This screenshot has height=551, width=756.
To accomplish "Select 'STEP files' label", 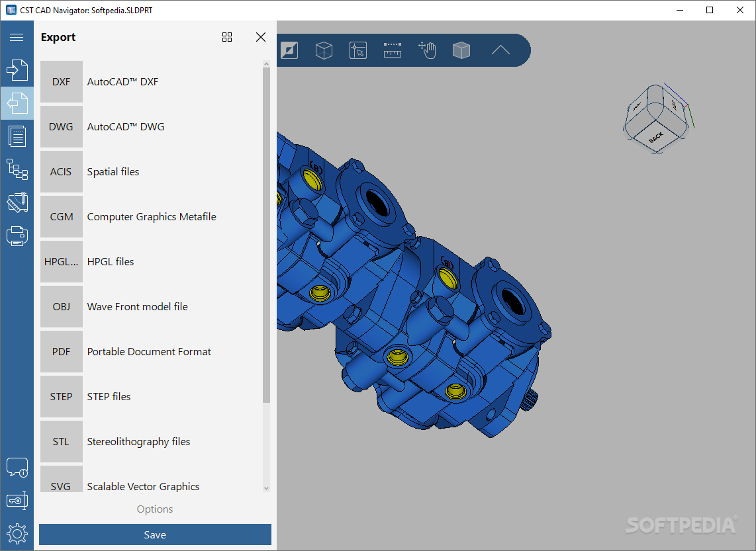I will [x=109, y=396].
